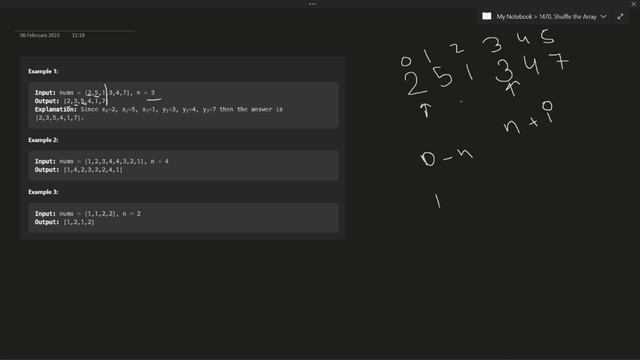Click the 'Example 2:' heading
The width and height of the screenshot is (640, 360).
pos(43,140)
